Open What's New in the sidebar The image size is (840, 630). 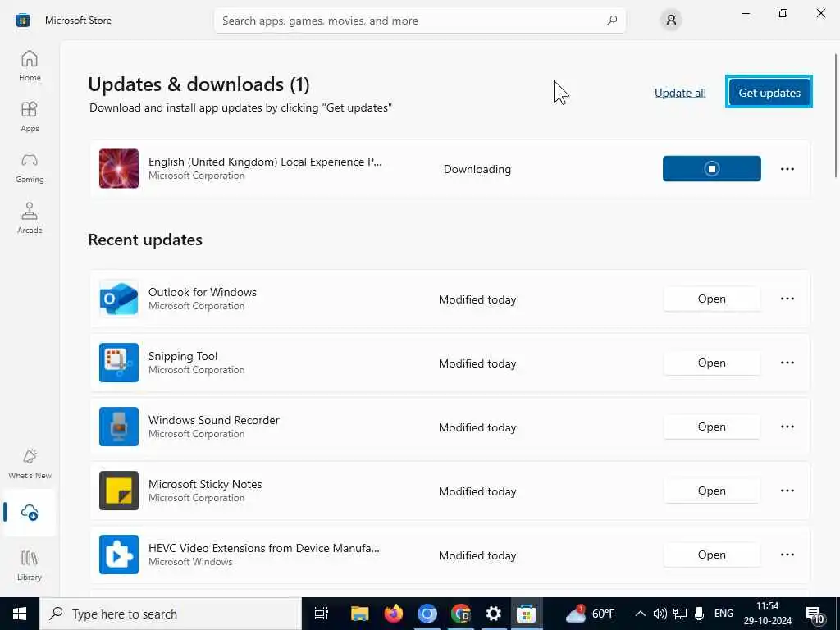30,463
